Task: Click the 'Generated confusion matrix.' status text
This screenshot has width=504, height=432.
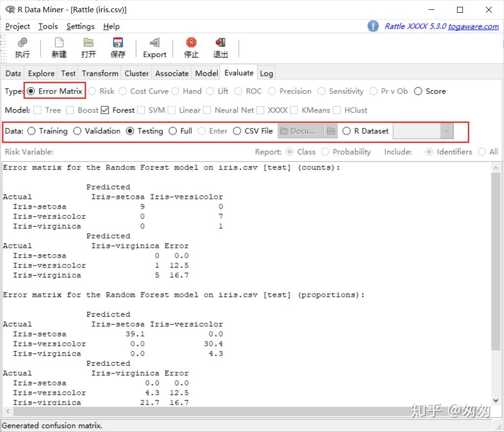Action: 52,426
